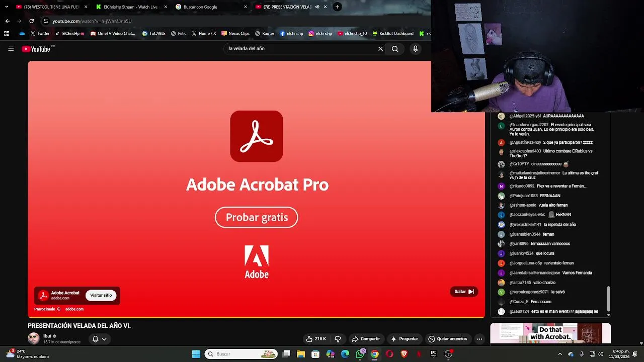This screenshot has height=362, width=644.
Task: Start voice search with the microphone
Action: pyautogui.click(x=415, y=49)
